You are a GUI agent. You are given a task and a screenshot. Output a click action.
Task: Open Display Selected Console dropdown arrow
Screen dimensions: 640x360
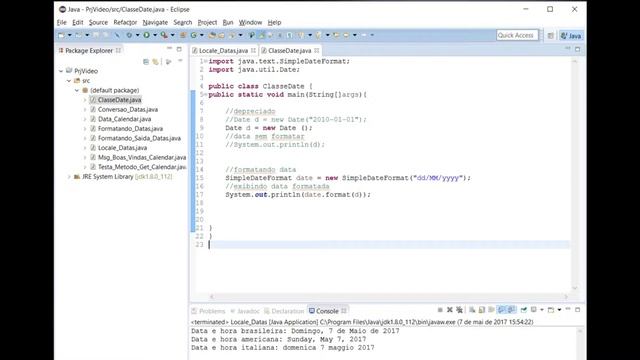(542, 310)
